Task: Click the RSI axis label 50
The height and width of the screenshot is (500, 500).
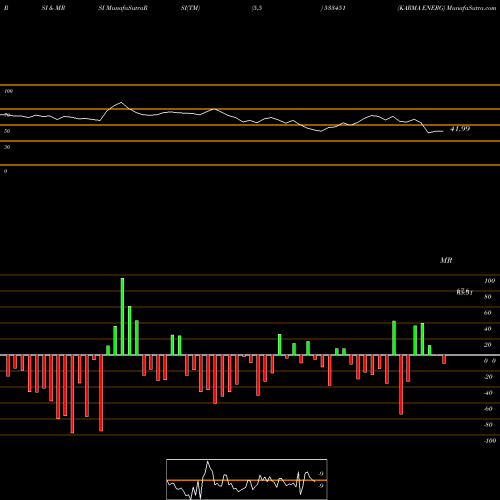Action: pyautogui.click(x=7, y=131)
